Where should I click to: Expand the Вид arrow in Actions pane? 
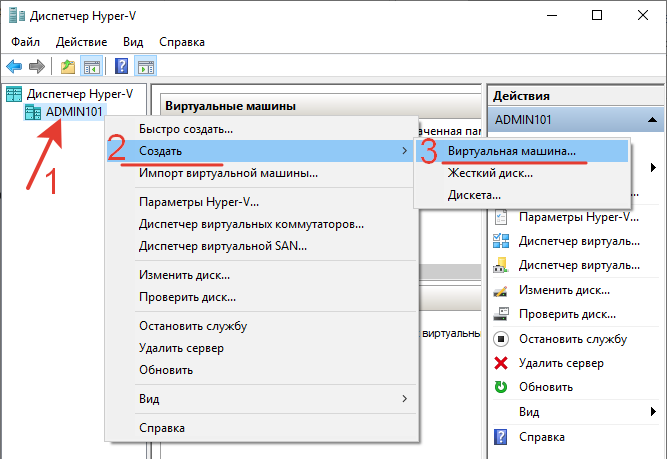click(x=653, y=411)
